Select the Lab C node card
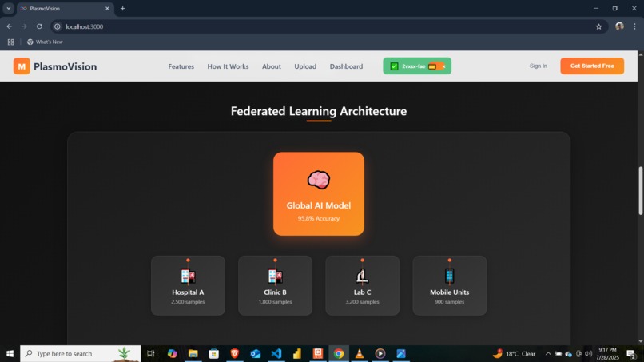This screenshot has height=362, width=644. coord(362,285)
